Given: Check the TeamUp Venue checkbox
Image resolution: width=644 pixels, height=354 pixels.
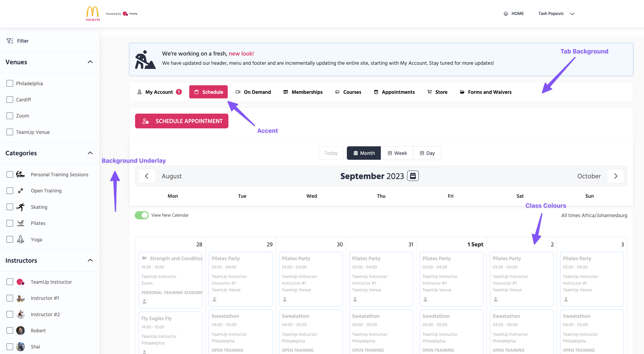Looking at the screenshot, I should click(x=10, y=132).
